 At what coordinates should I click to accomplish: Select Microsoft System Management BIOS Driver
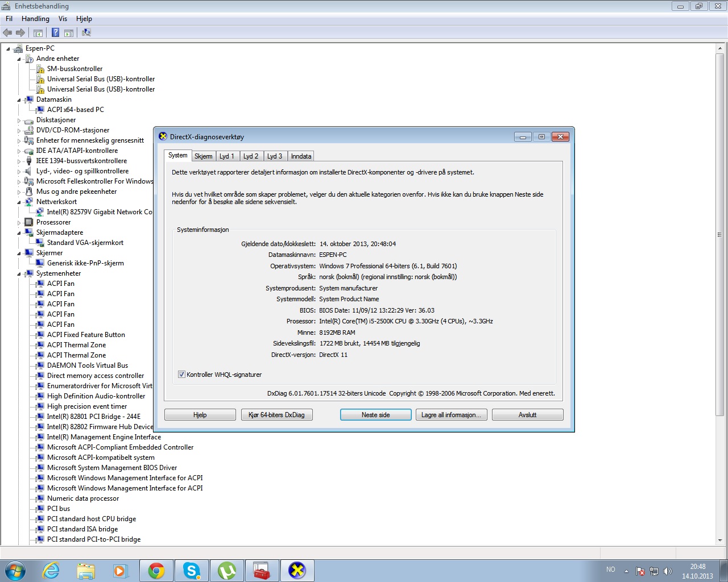point(112,468)
